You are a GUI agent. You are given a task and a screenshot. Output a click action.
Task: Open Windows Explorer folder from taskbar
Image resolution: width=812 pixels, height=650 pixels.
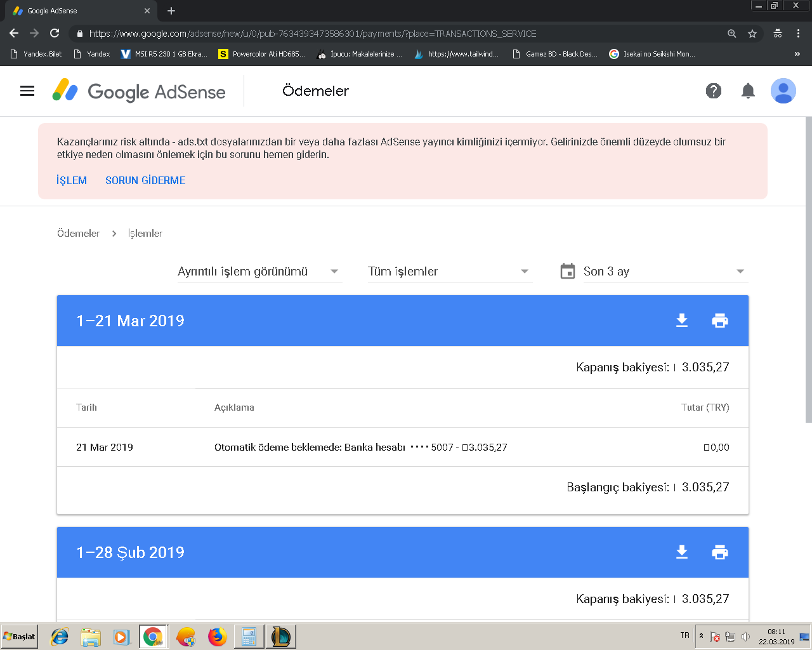click(91, 637)
